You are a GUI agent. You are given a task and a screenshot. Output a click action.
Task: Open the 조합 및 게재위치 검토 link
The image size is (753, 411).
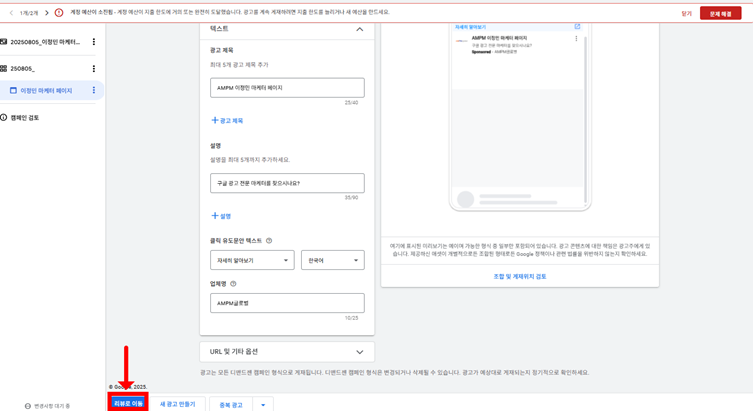tap(520, 277)
